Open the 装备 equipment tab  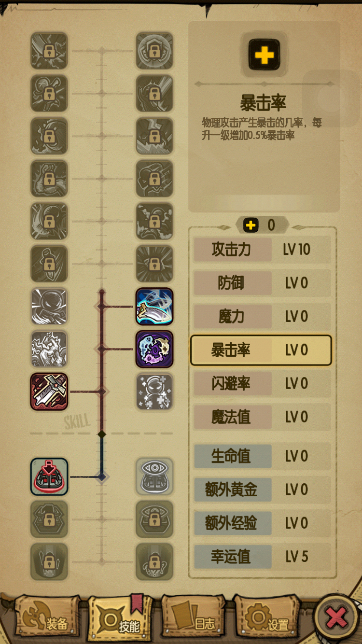(47, 618)
